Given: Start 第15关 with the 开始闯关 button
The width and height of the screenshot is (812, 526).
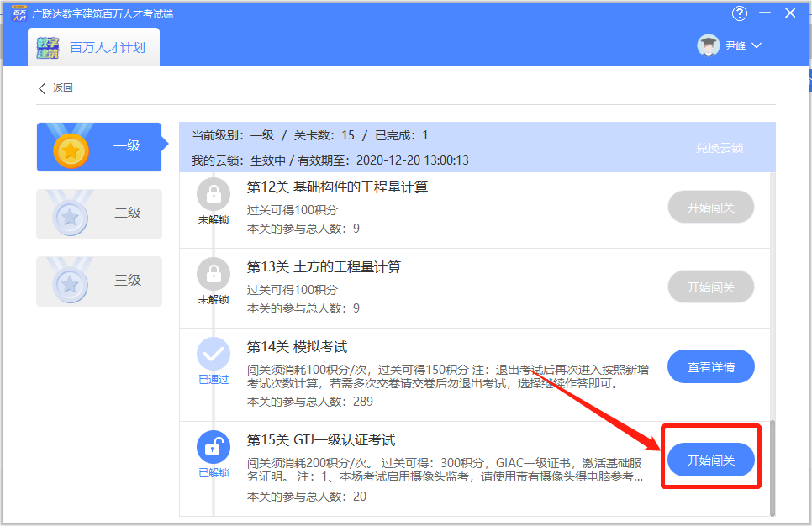Looking at the screenshot, I should [710, 460].
